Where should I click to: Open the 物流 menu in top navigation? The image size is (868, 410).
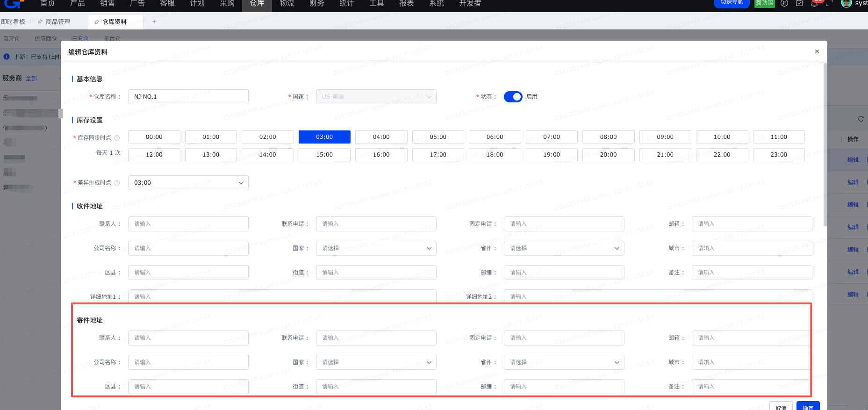point(287,4)
